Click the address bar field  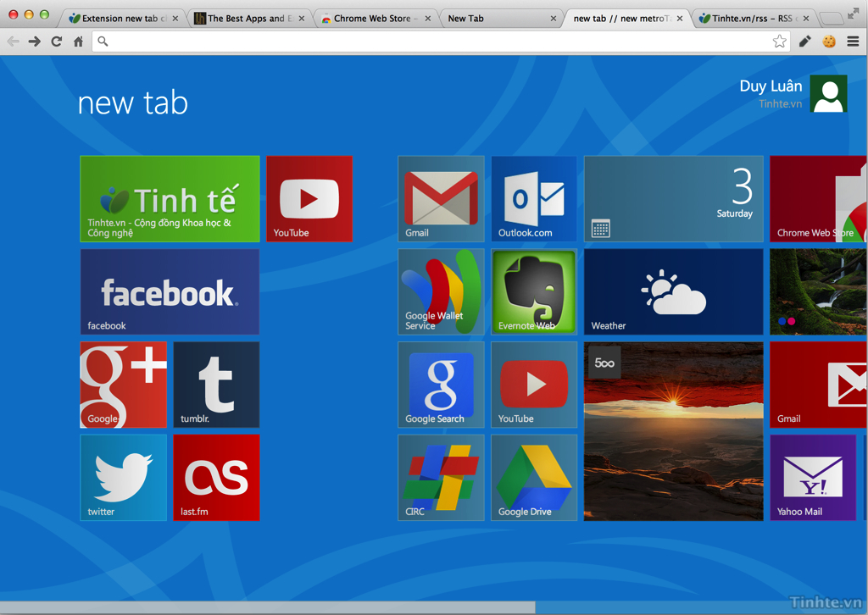tap(441, 42)
